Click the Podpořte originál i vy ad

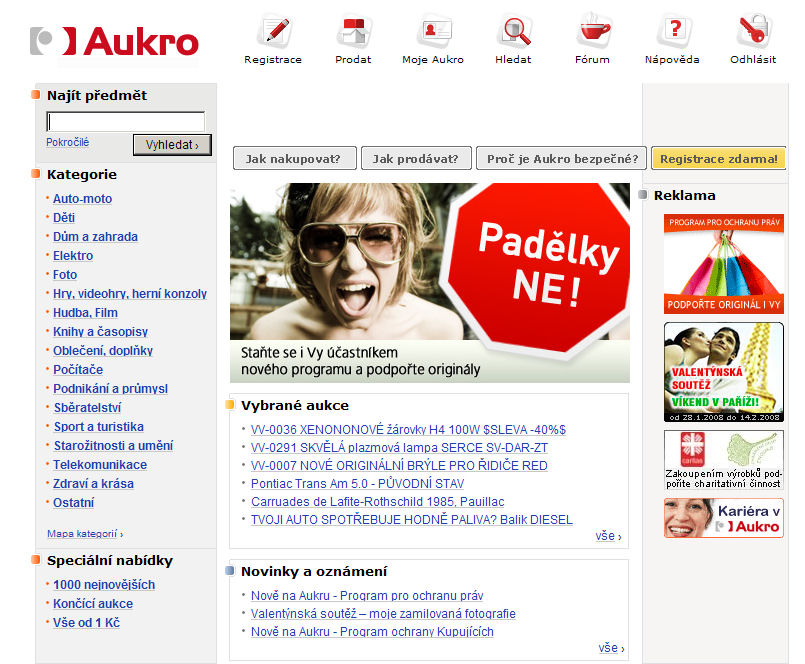(724, 264)
